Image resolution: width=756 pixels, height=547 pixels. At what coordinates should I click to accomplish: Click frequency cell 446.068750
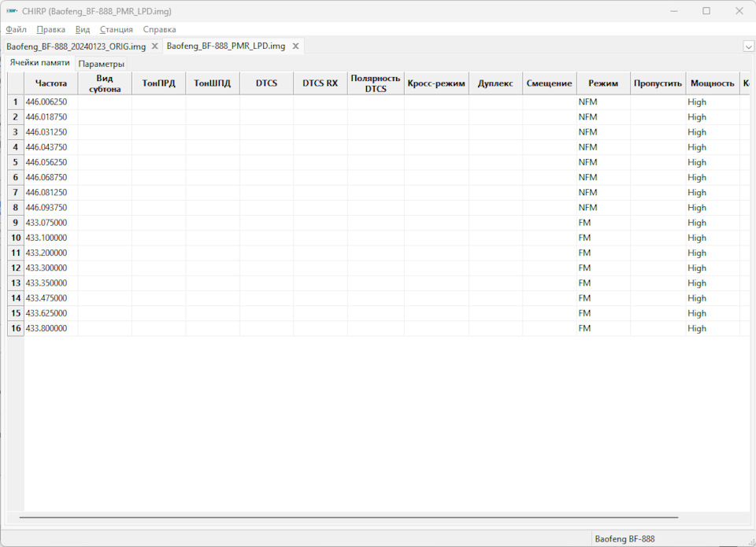[50, 177]
